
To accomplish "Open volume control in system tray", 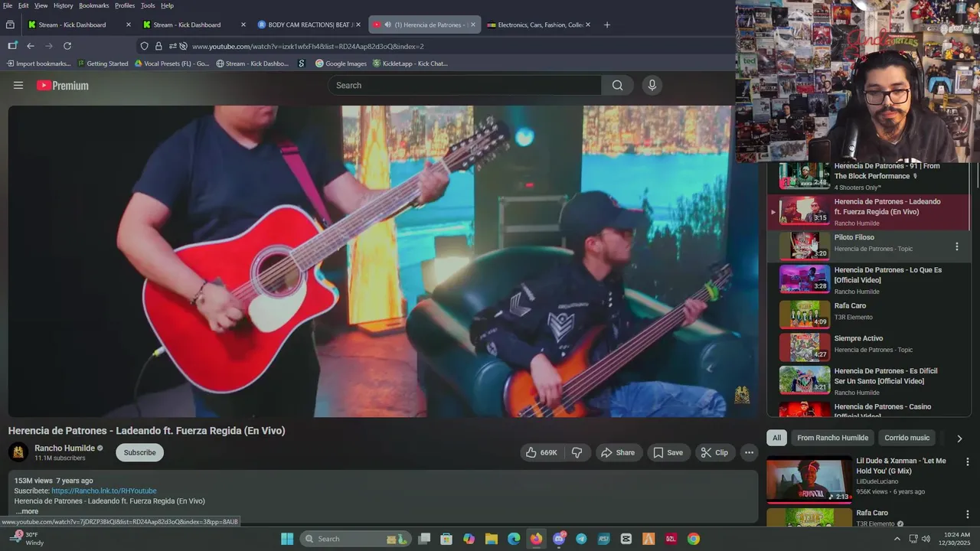I will click(x=925, y=539).
